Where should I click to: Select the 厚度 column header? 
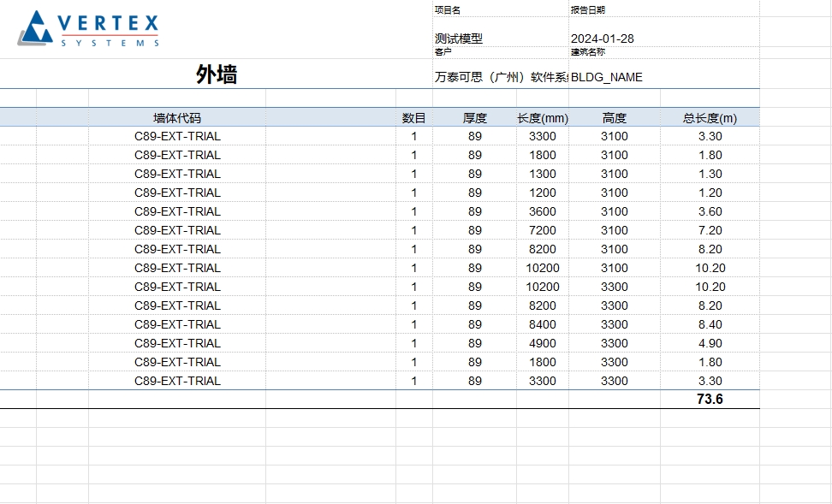(474, 118)
